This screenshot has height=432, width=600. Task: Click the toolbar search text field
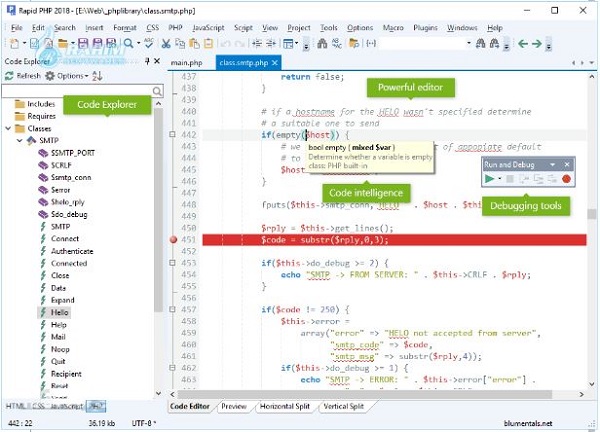click(x=422, y=43)
